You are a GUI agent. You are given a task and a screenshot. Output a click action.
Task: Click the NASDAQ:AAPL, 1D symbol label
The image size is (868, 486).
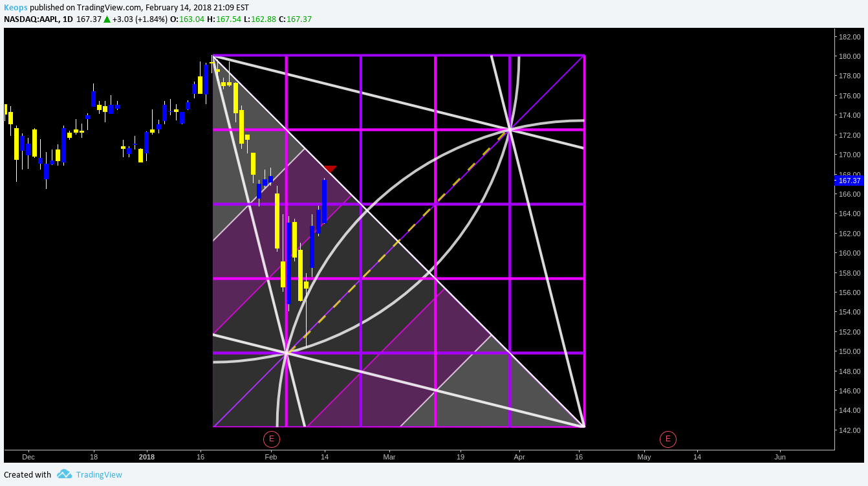(x=38, y=19)
